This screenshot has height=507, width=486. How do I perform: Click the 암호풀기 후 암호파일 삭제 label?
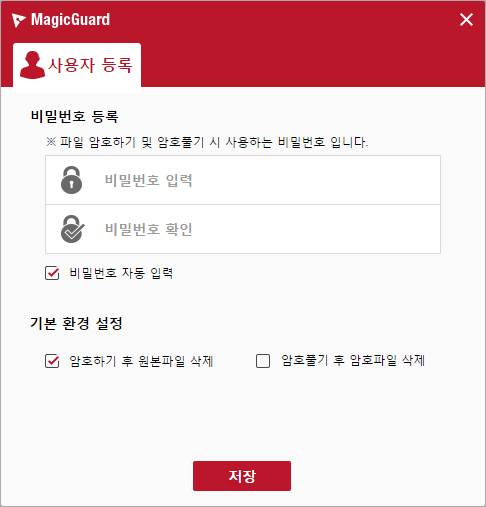tap(353, 360)
